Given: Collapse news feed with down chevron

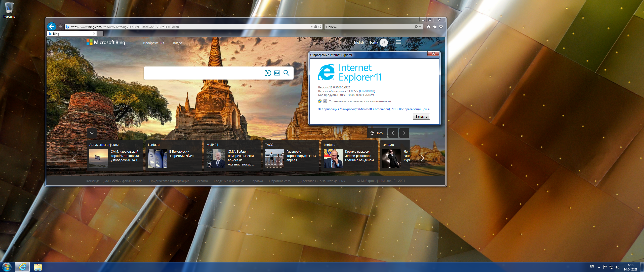Looking at the screenshot, I should pos(92,133).
